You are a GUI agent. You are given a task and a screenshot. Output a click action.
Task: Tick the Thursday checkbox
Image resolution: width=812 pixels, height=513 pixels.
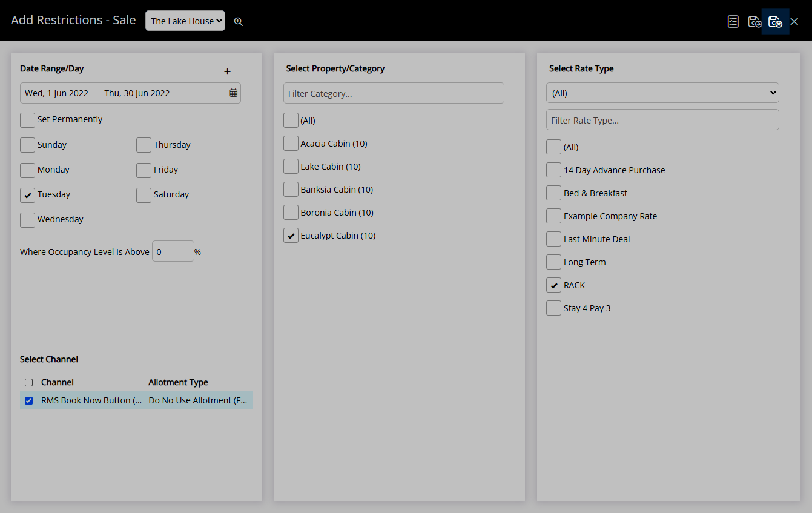144,145
